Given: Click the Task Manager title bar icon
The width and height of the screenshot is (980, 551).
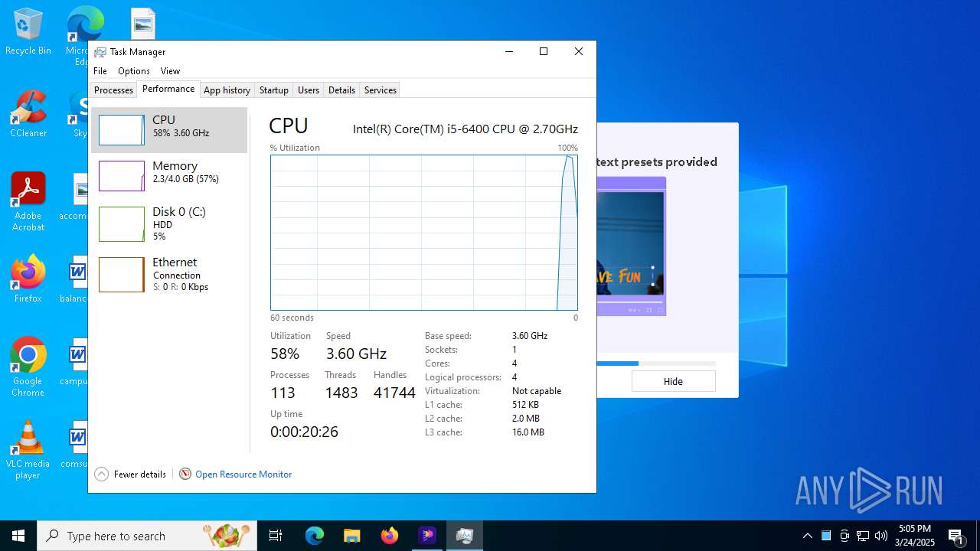Looking at the screenshot, I should point(100,52).
